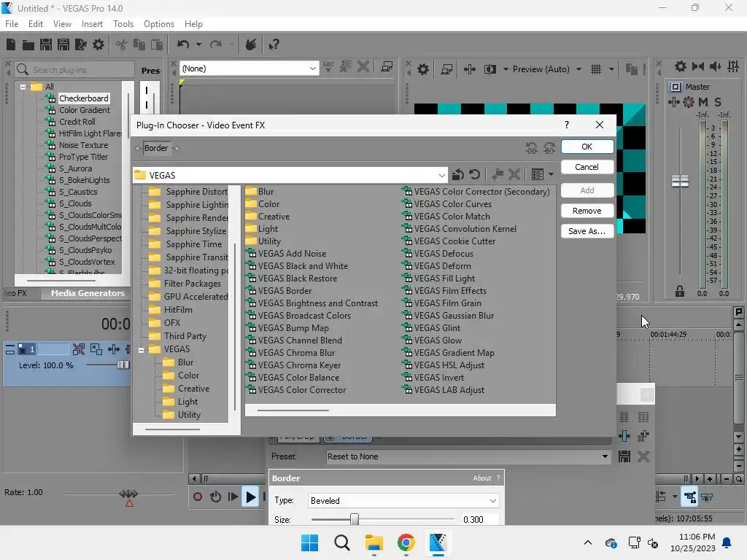
Task: Click the About link in the Border panel
Action: pyautogui.click(x=481, y=478)
